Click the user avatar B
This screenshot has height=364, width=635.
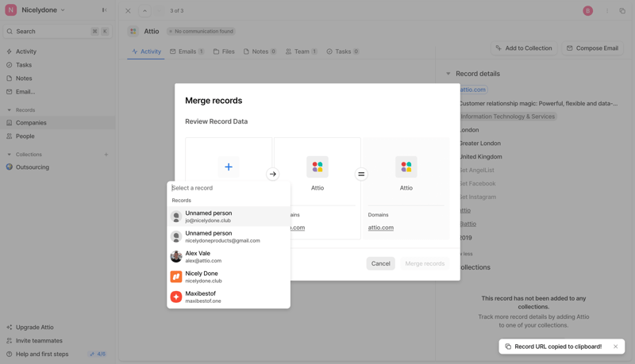pos(587,11)
